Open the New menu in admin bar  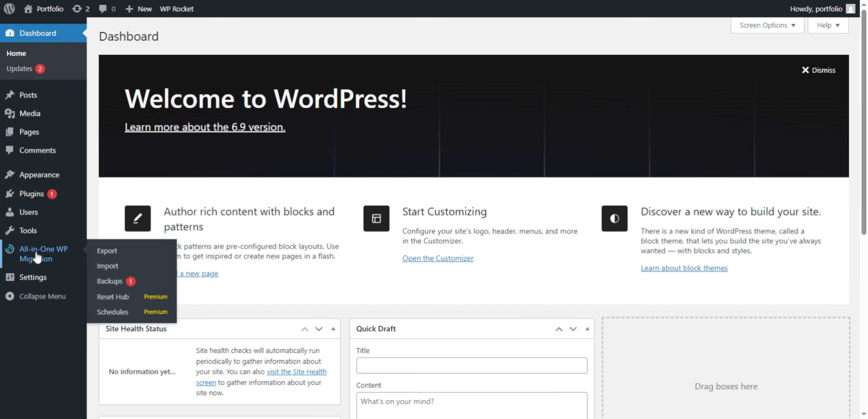(x=138, y=8)
